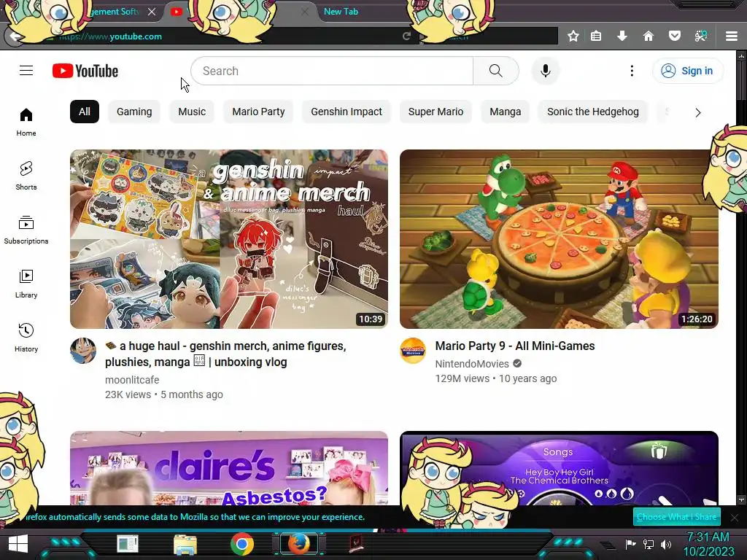Open moonlitcafe channel avatar
Image resolution: width=747 pixels, height=560 pixels.
click(x=83, y=351)
